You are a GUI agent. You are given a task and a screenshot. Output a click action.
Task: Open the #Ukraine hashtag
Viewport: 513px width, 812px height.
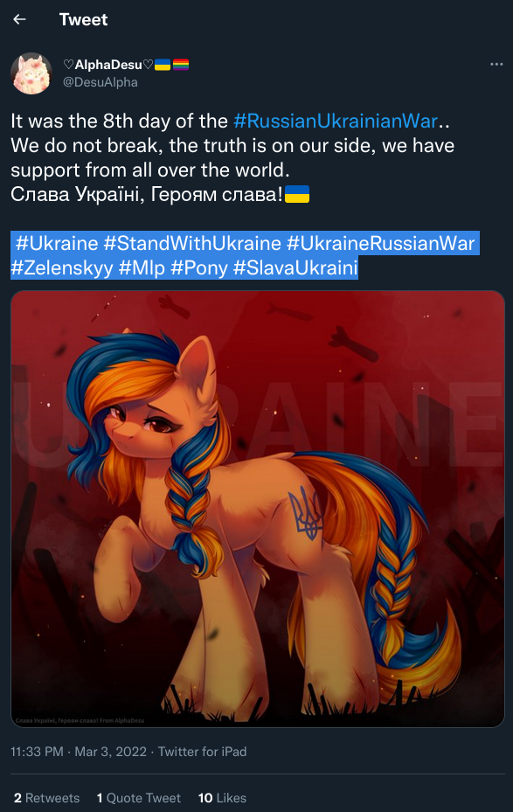[x=57, y=243]
